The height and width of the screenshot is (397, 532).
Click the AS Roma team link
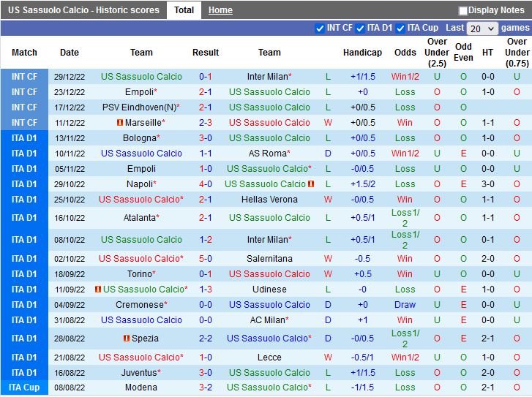tap(267, 154)
